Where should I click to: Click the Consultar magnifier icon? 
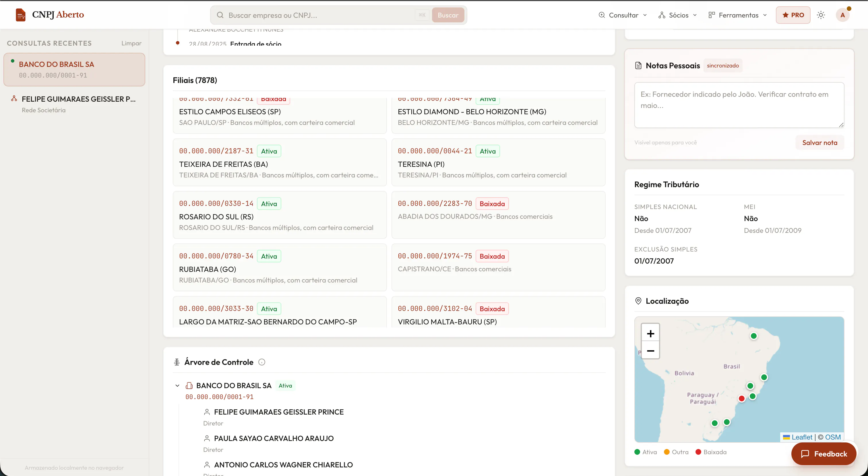(601, 15)
